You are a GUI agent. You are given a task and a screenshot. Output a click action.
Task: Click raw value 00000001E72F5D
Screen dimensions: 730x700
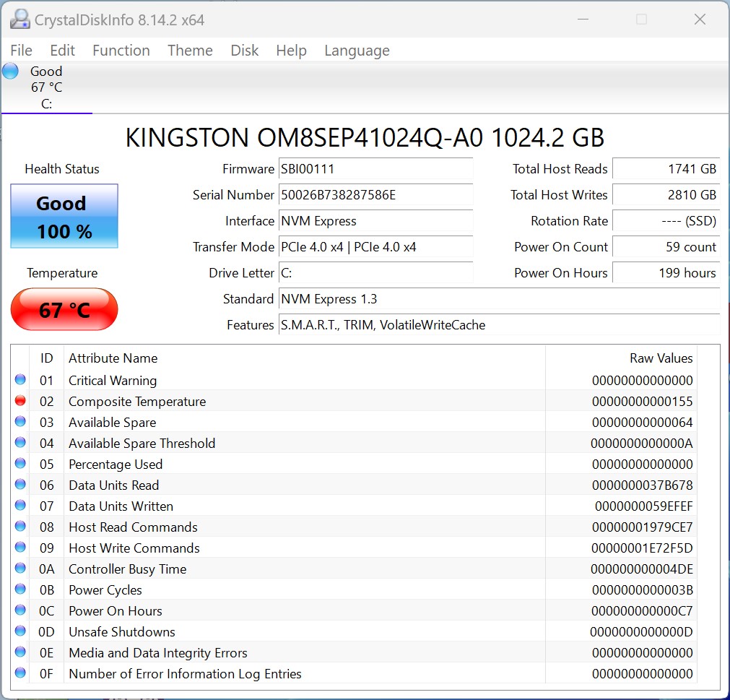click(x=642, y=548)
